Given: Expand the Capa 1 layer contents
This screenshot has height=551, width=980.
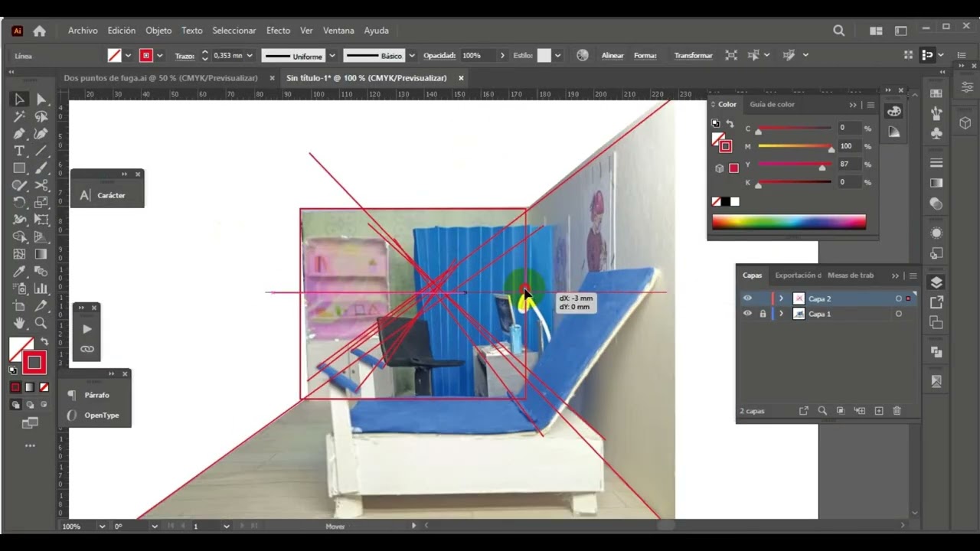Looking at the screenshot, I should coord(781,314).
